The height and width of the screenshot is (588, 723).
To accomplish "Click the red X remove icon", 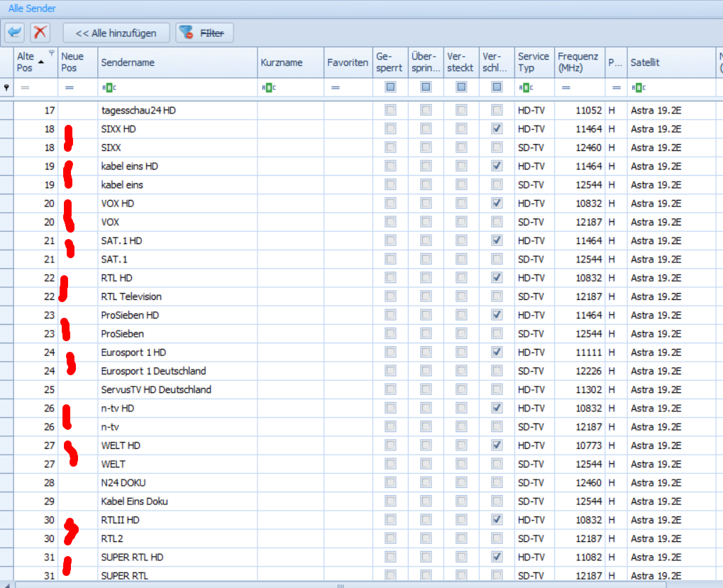I will coord(40,33).
